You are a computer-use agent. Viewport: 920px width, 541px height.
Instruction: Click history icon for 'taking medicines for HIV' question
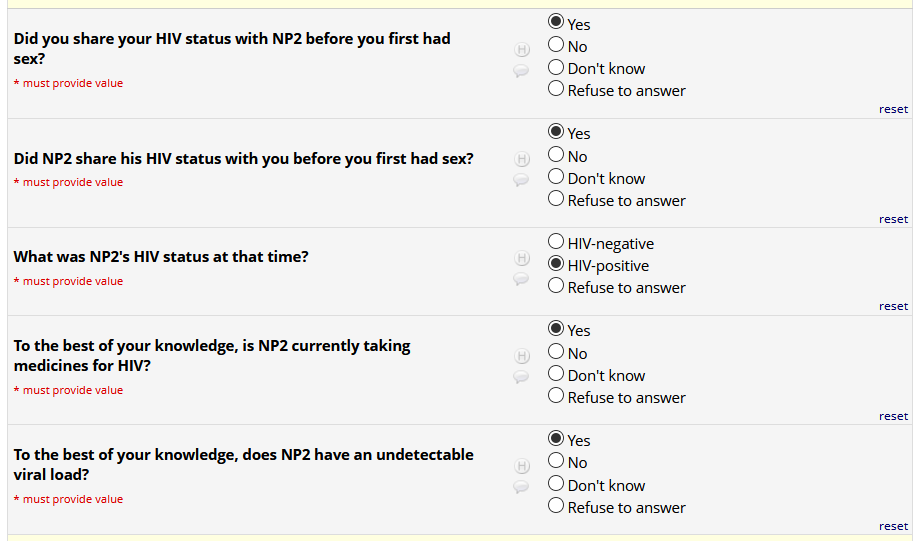click(x=521, y=356)
